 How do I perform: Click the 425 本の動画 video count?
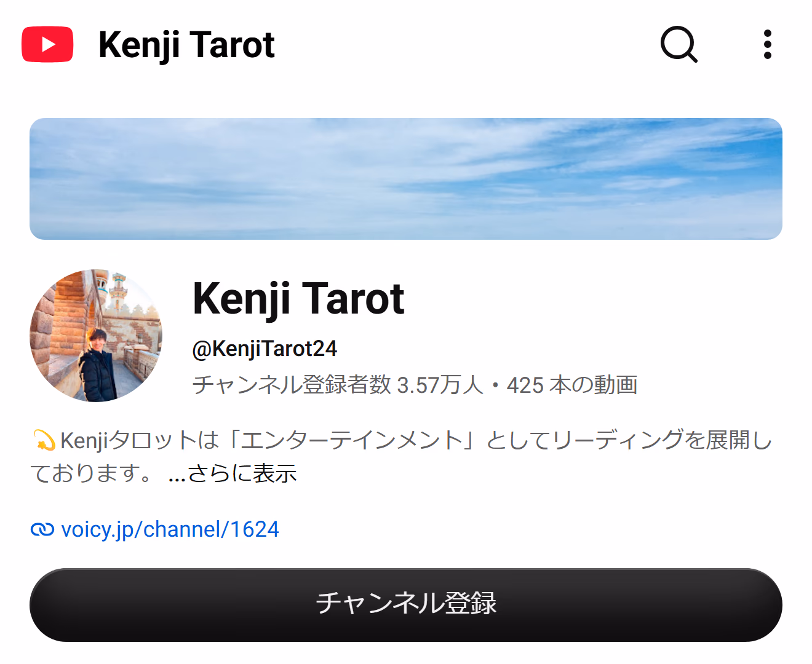pos(572,385)
